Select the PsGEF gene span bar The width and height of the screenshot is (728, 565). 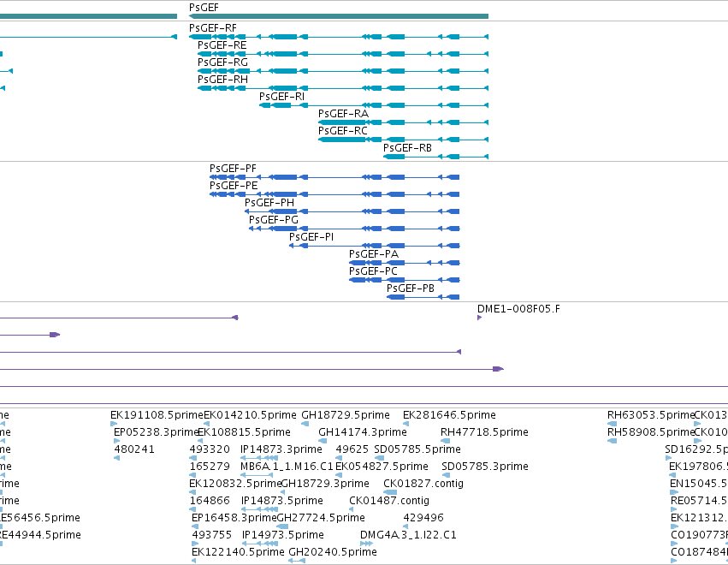click(x=339, y=16)
